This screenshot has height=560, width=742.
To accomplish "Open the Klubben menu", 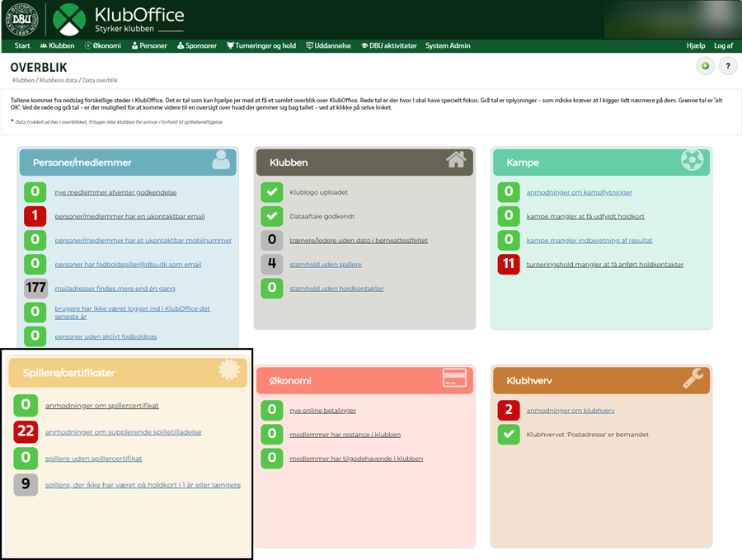I will pyautogui.click(x=57, y=46).
